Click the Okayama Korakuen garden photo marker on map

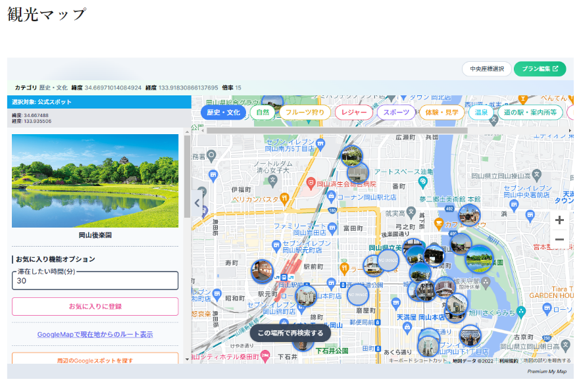point(479,258)
